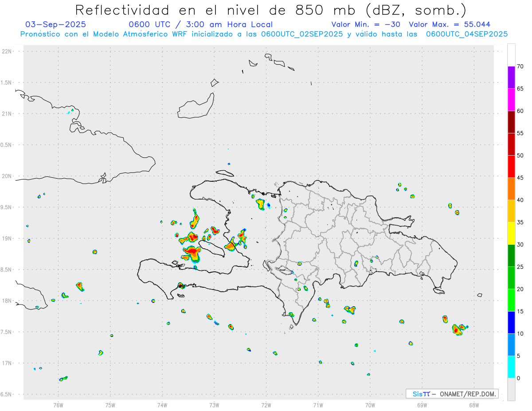Click the colorbar tick label '55'
532x411 pixels.
click(x=520, y=133)
